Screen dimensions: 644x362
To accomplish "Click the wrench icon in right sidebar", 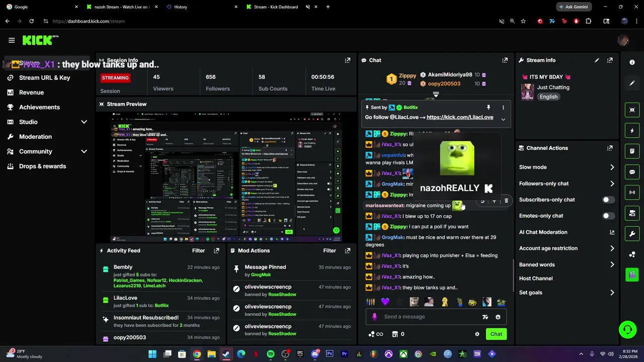I will coord(632,234).
